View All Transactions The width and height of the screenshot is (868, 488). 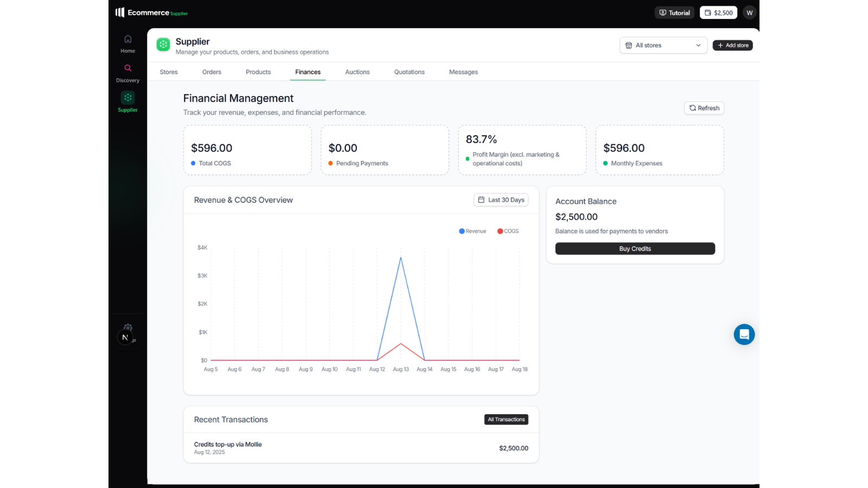pyautogui.click(x=506, y=420)
